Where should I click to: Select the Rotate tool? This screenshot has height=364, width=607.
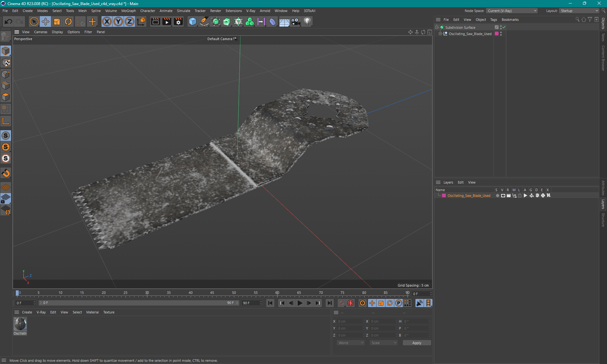pyautogui.click(x=68, y=21)
